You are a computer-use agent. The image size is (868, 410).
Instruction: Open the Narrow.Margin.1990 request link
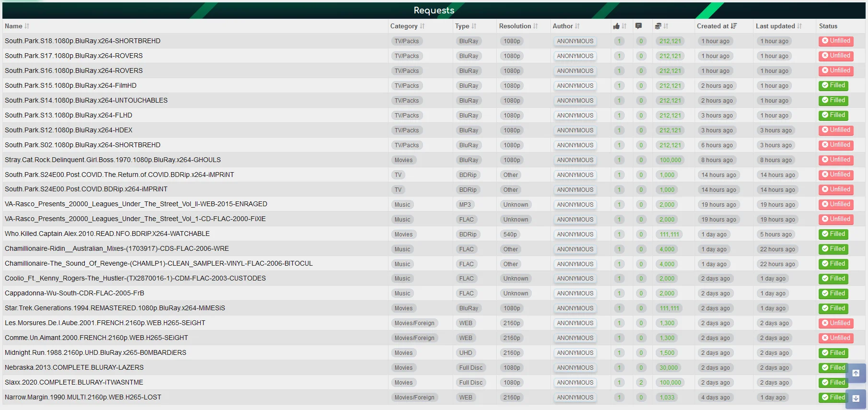[83, 398]
